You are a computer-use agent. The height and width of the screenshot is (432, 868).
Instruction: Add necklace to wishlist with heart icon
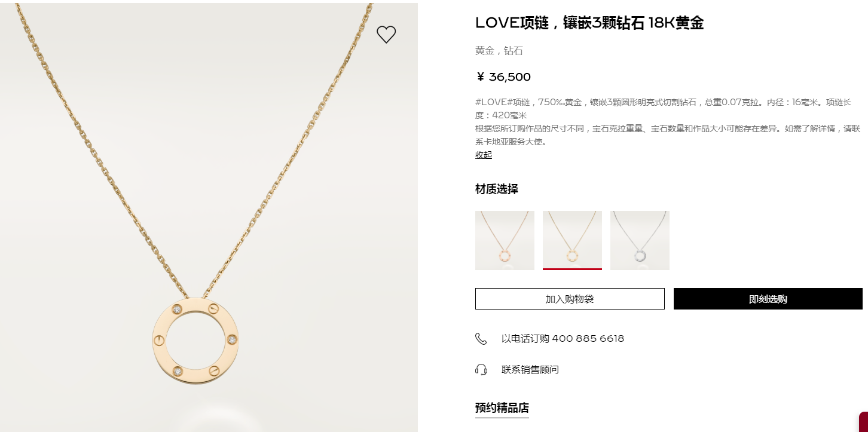click(x=386, y=35)
